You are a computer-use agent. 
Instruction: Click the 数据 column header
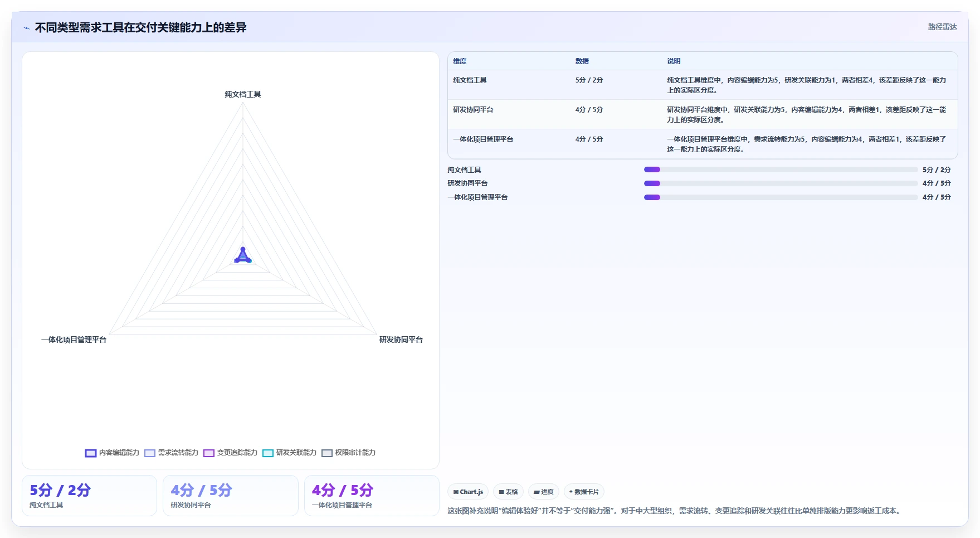(582, 61)
